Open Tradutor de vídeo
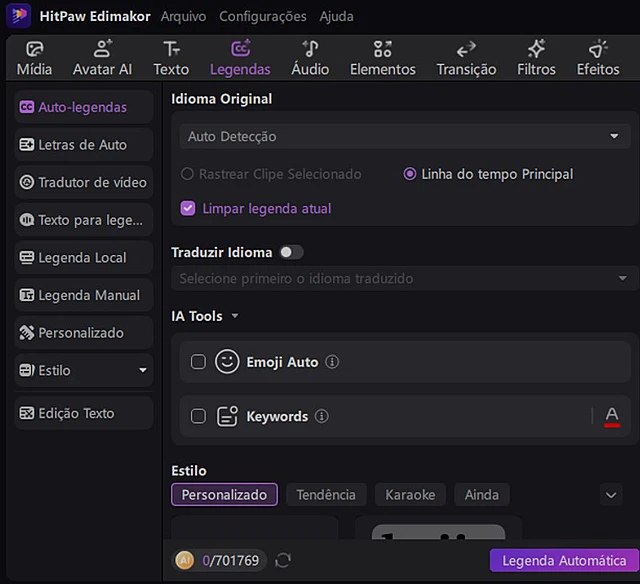 (x=84, y=182)
